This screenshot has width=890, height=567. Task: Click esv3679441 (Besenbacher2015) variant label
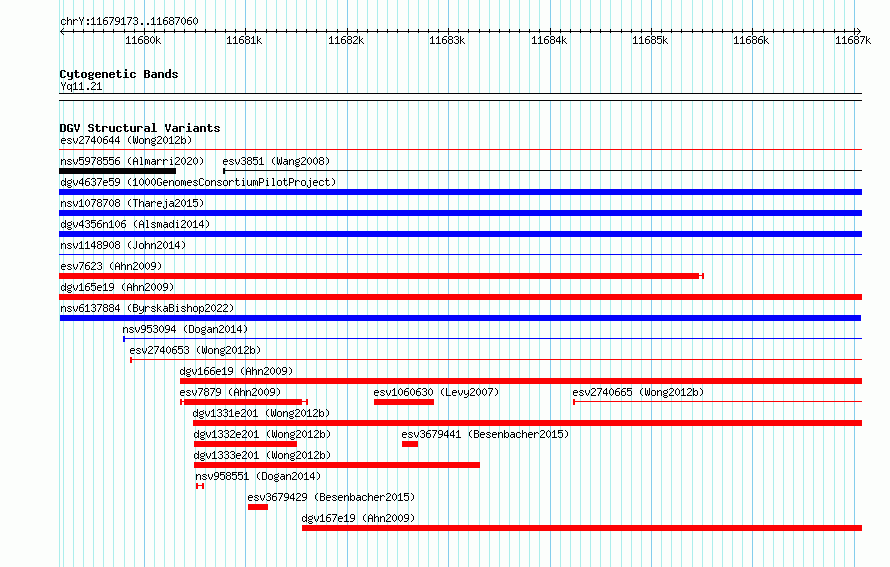click(x=485, y=434)
